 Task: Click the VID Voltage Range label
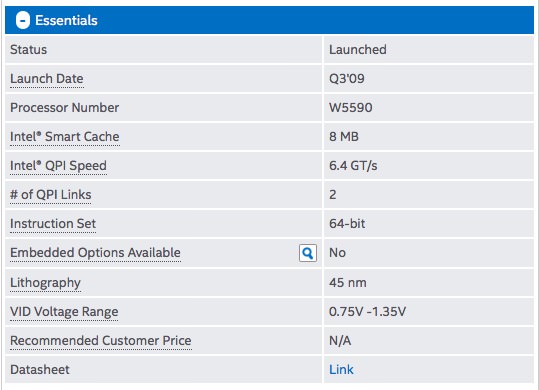click(64, 312)
